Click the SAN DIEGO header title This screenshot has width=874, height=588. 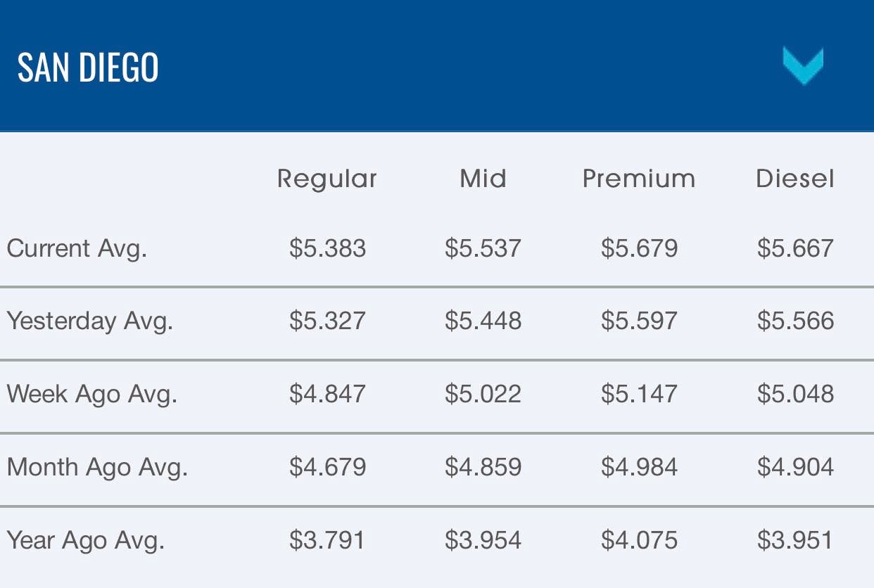pos(88,68)
